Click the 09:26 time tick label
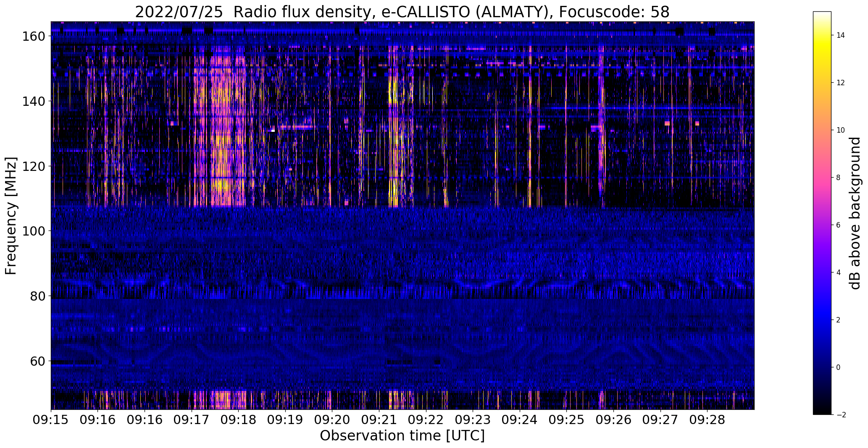 pos(613,420)
